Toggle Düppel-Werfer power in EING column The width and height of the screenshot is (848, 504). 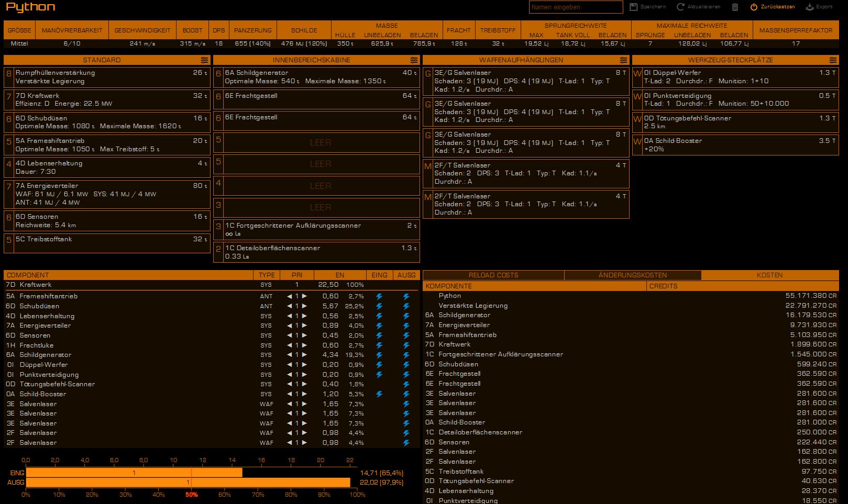(379, 365)
